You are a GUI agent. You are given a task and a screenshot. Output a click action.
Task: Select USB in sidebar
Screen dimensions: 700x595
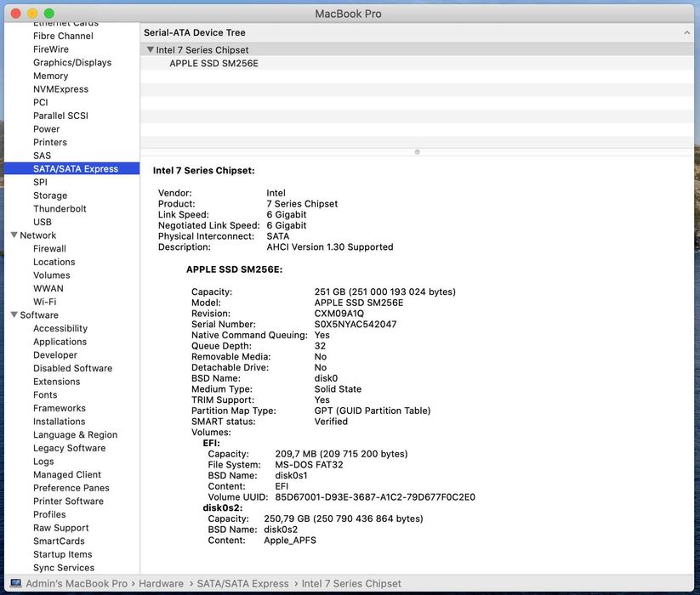(43, 222)
